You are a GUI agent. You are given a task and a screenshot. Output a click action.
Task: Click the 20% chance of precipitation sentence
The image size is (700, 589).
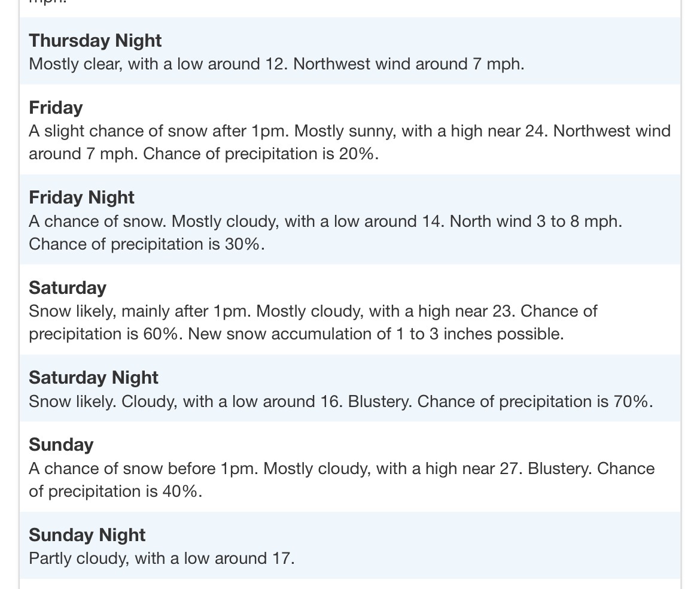click(x=260, y=154)
